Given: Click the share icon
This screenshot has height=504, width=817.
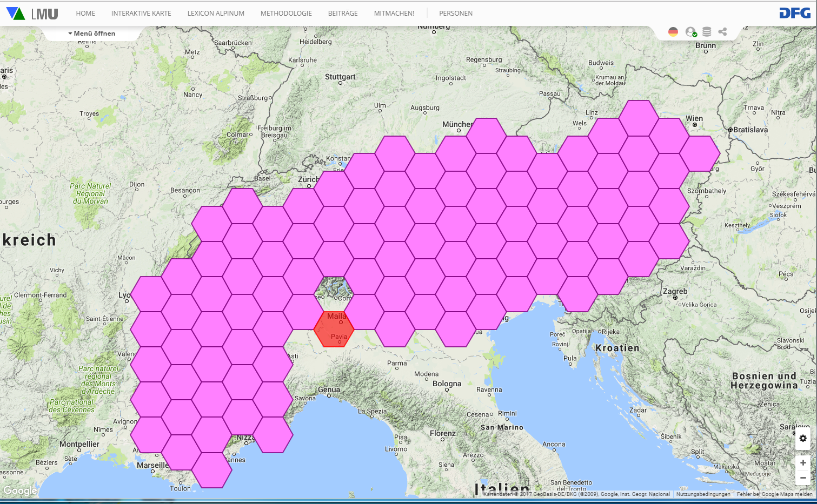Looking at the screenshot, I should pyautogui.click(x=722, y=32).
